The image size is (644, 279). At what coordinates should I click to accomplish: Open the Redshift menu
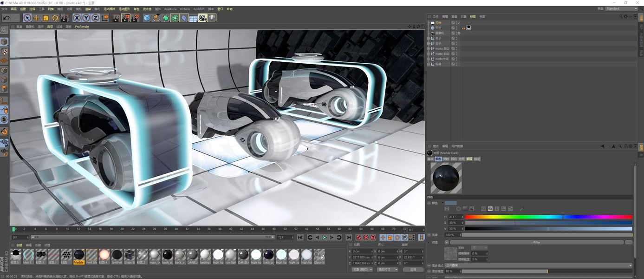coord(199,9)
